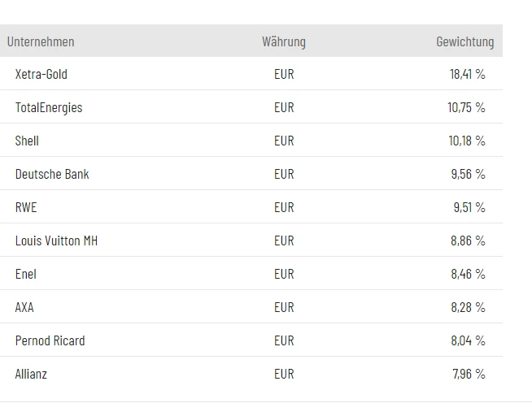Click the Unternehmen column header
Screen dimensions: 532x403
40,41
